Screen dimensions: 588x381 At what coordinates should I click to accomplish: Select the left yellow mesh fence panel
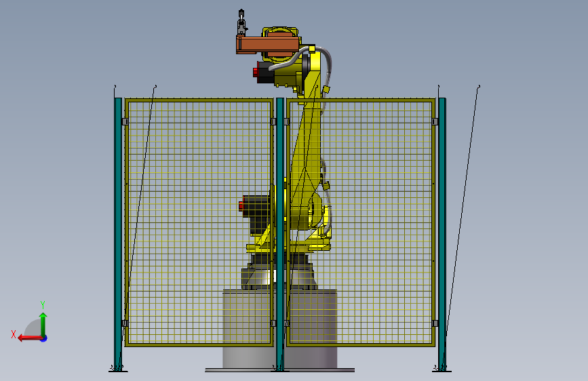click(199, 222)
